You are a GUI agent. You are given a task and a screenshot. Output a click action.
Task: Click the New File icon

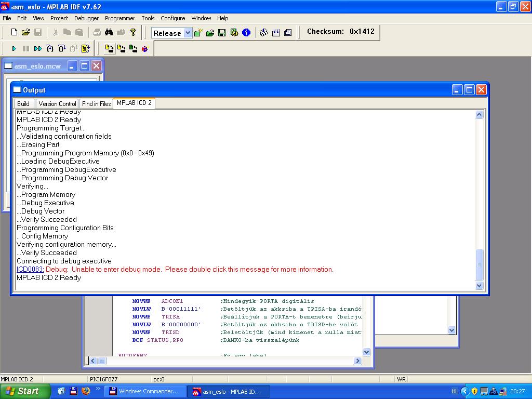click(x=14, y=32)
